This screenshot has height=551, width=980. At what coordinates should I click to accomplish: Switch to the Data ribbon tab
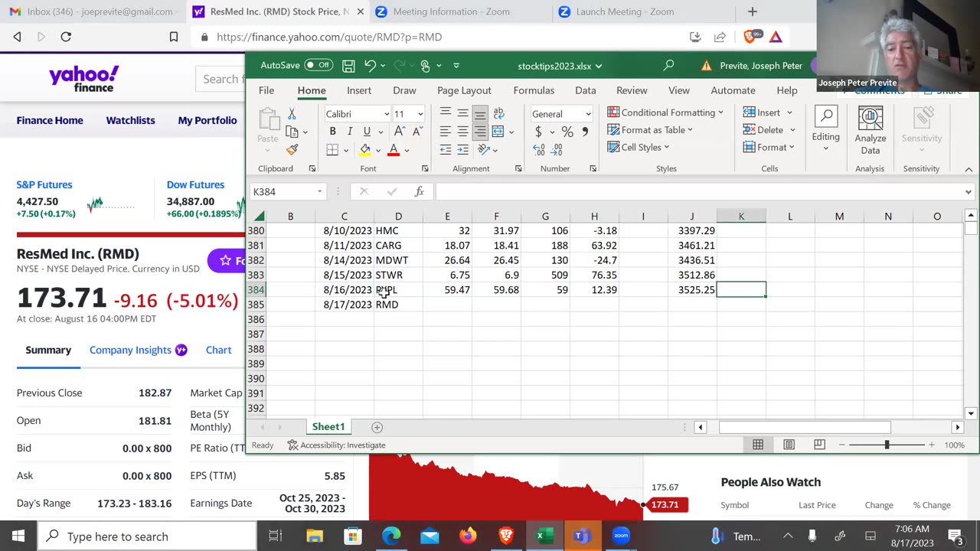[586, 90]
